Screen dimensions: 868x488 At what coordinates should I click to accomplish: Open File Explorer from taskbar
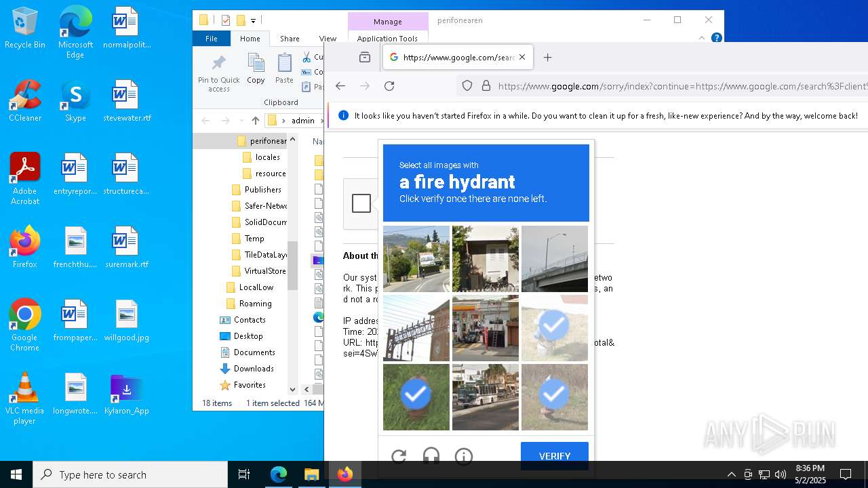[311, 474]
